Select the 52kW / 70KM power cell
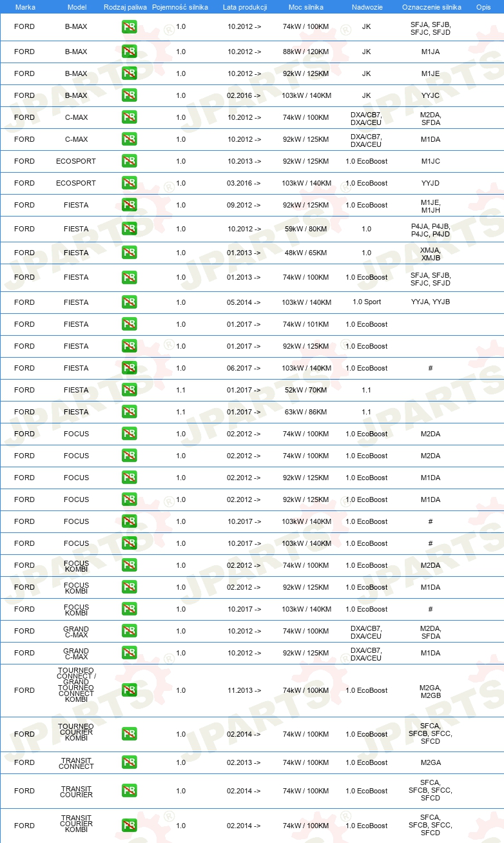The image size is (504, 843). (307, 390)
